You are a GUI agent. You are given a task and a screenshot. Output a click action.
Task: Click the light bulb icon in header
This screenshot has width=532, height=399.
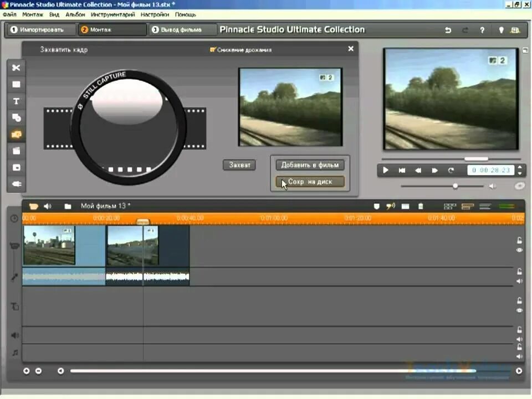point(501,30)
